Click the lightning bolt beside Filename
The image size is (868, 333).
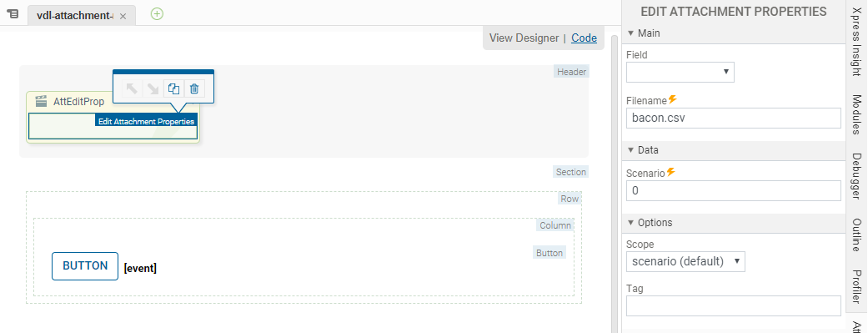tap(673, 100)
